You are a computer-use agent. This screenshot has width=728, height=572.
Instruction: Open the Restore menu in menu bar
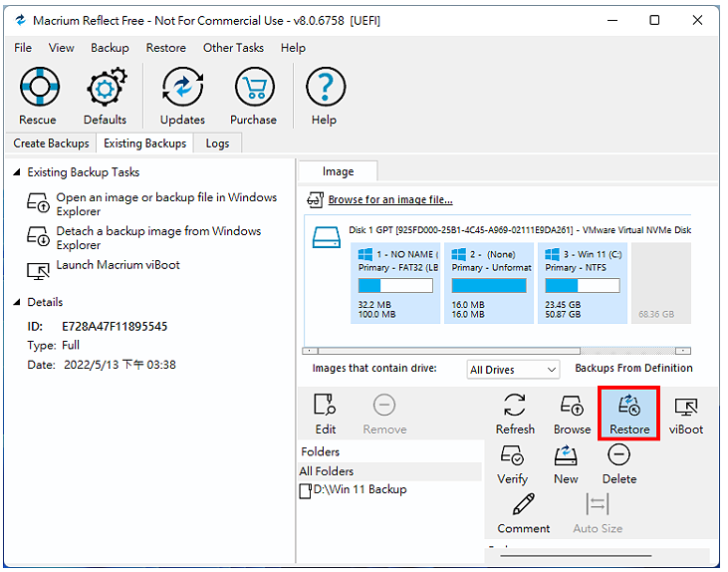[165, 48]
